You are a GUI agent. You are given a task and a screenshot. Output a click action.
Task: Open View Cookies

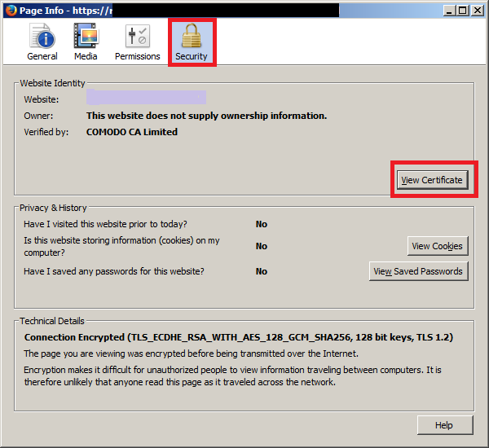tap(438, 246)
